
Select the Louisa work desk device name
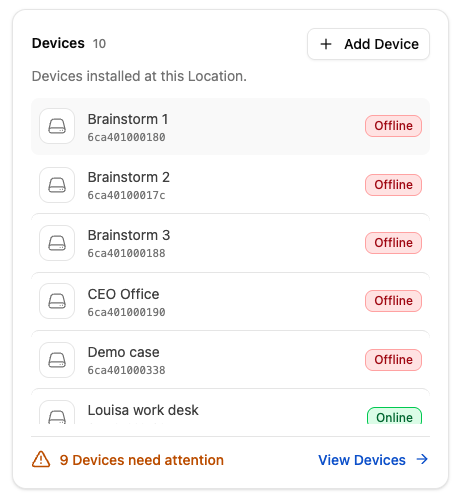[x=143, y=410]
